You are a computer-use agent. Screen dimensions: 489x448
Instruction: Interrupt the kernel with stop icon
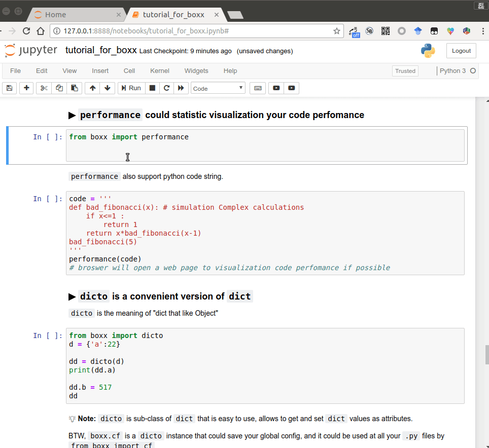coord(152,88)
